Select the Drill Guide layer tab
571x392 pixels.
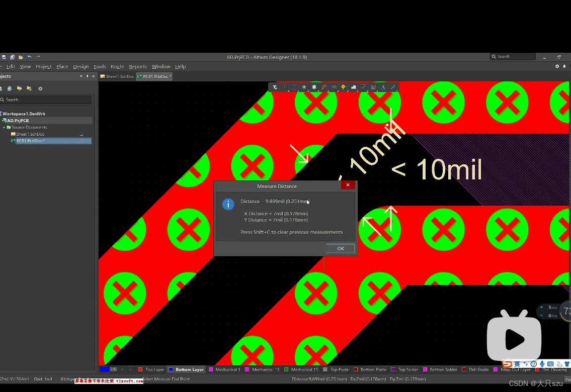click(475, 369)
